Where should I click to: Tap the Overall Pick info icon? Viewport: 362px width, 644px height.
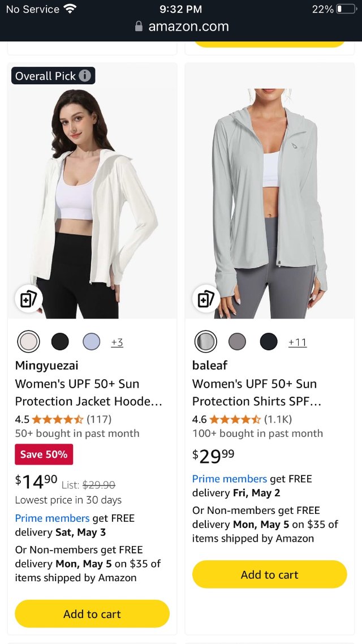pos(85,76)
